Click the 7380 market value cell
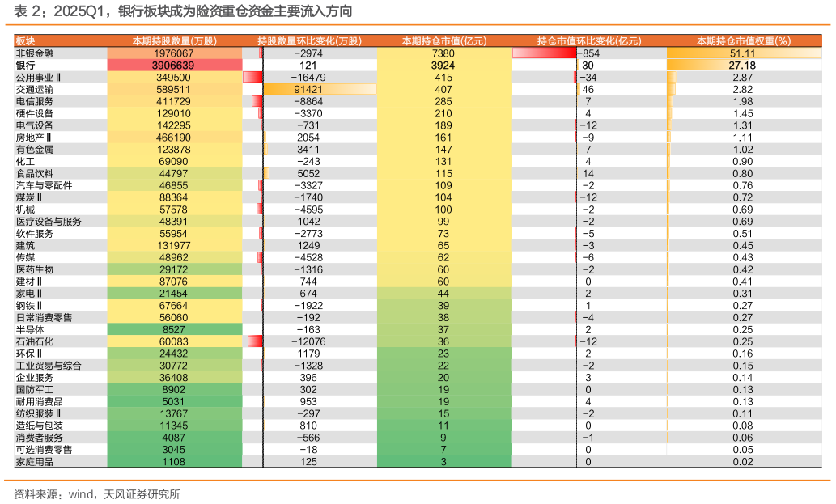 pos(443,53)
